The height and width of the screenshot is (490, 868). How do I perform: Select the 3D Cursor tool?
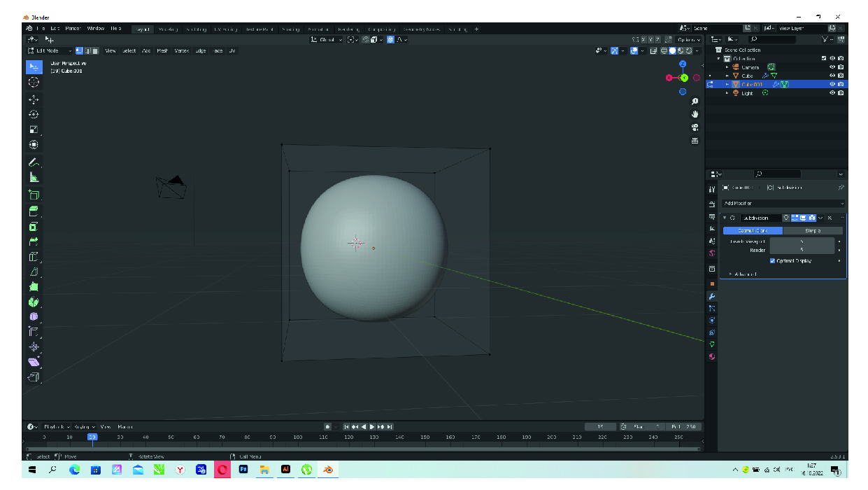(x=34, y=83)
